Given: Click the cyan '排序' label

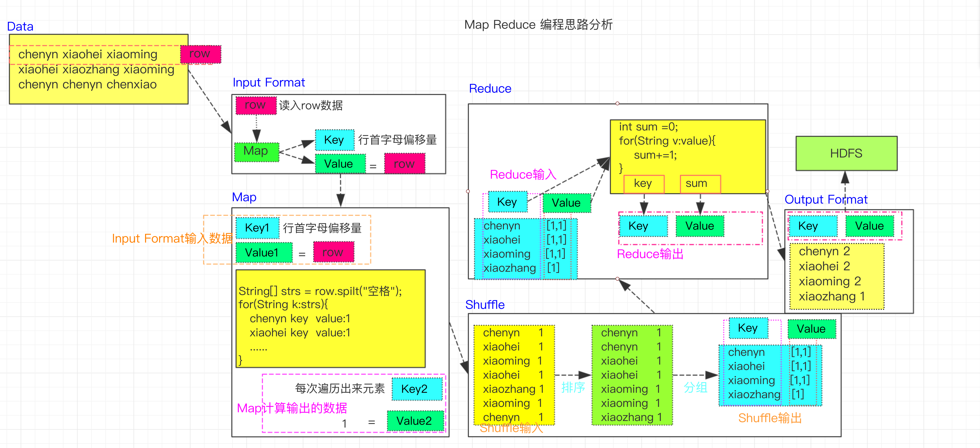Looking at the screenshot, I should (x=573, y=388).
